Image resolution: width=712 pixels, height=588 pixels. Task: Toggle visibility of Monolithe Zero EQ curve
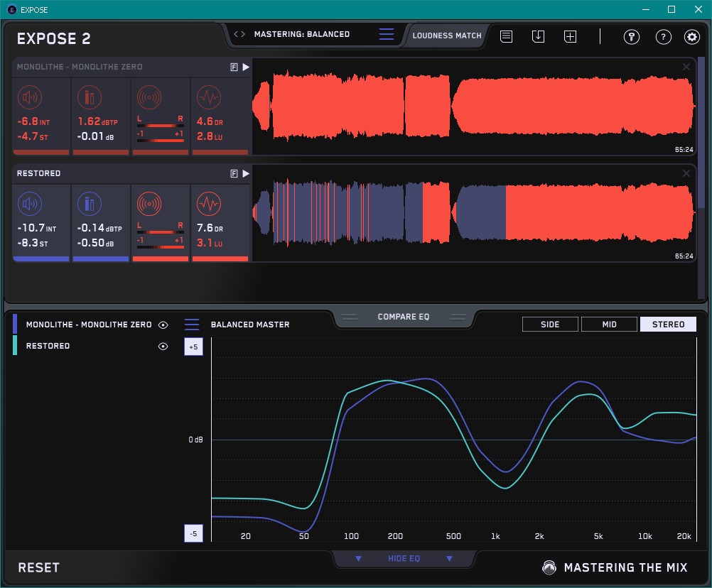(163, 325)
